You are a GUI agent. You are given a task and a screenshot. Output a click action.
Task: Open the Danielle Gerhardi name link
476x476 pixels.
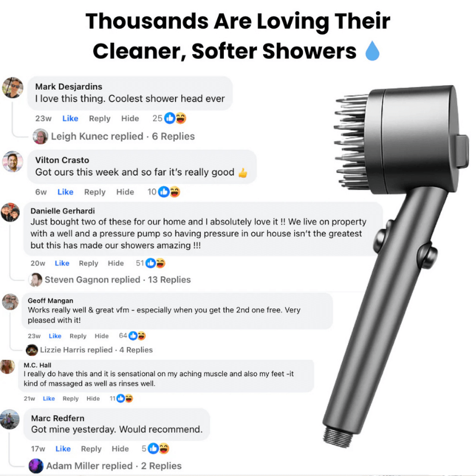click(x=62, y=211)
